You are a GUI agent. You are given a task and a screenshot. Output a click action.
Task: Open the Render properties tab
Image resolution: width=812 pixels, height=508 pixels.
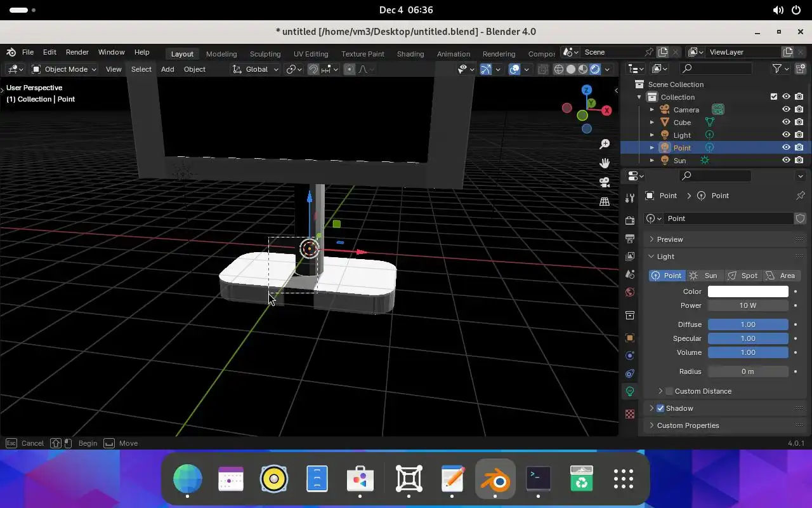click(630, 221)
